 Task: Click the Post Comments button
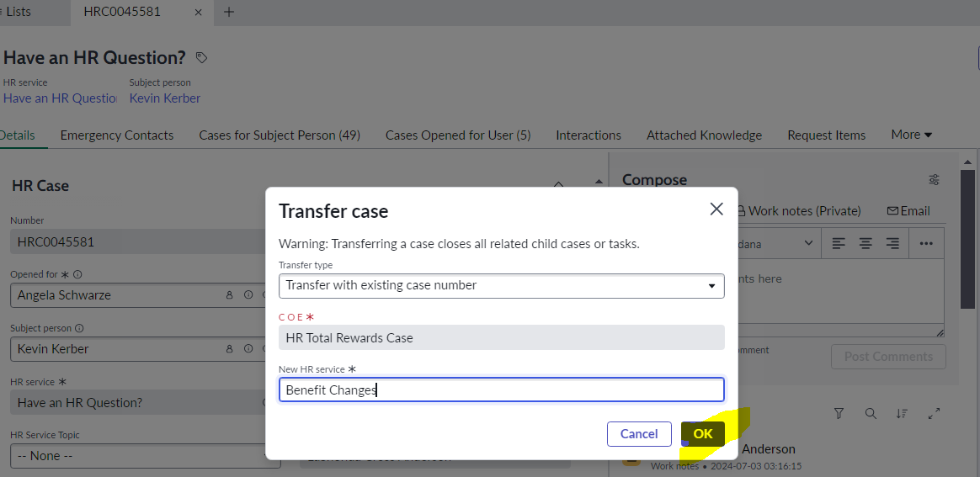click(x=888, y=357)
